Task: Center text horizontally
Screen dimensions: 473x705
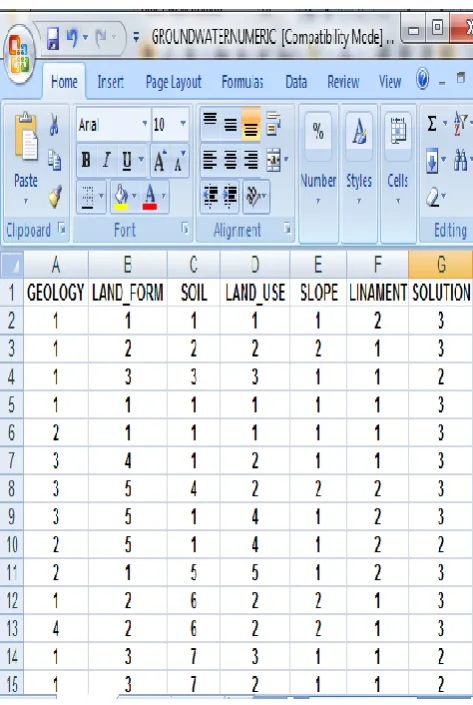Action: [231, 160]
